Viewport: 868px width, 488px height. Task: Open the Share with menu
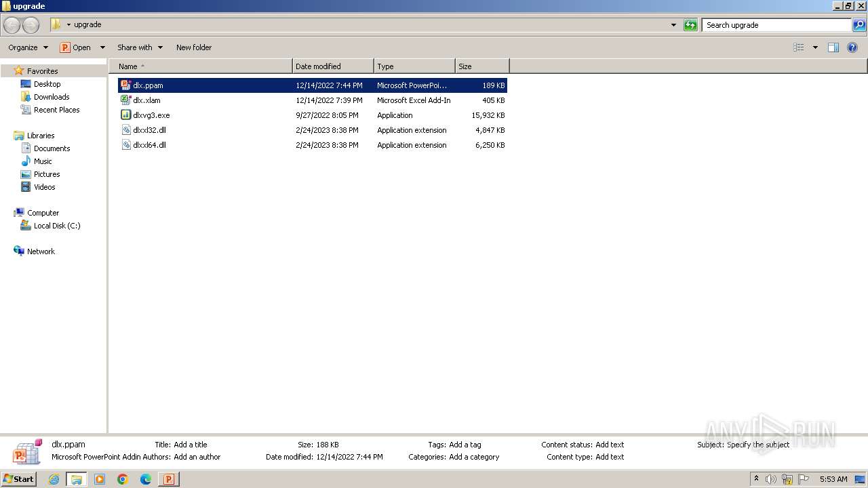140,47
